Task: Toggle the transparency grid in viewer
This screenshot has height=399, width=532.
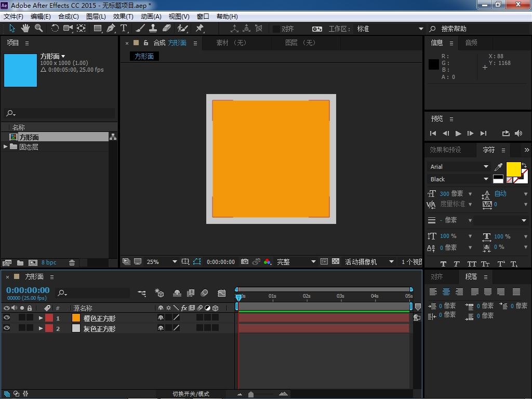Action: click(336, 262)
